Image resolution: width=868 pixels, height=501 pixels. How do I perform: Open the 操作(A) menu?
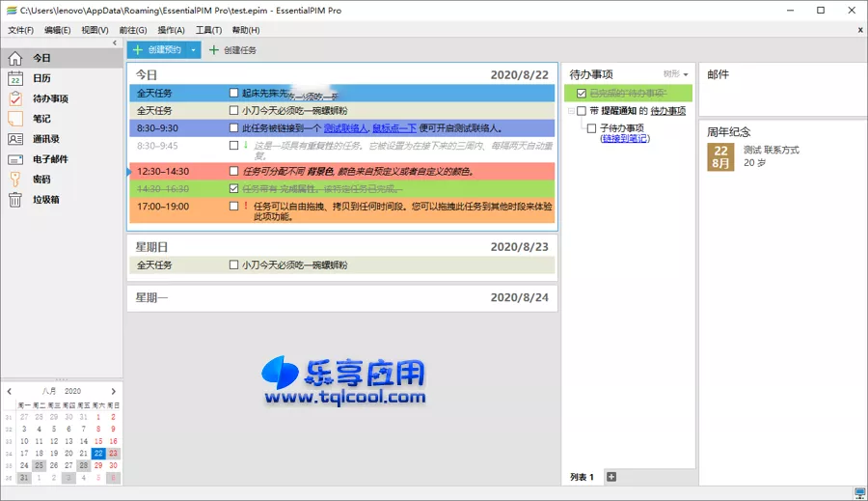(x=171, y=30)
